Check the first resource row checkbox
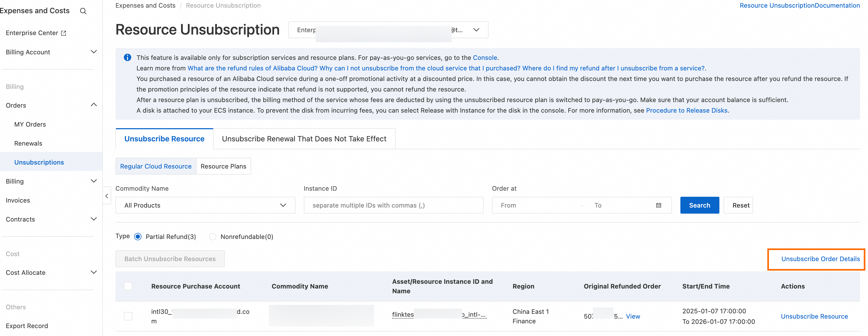The image size is (868, 336). pyautogui.click(x=128, y=316)
